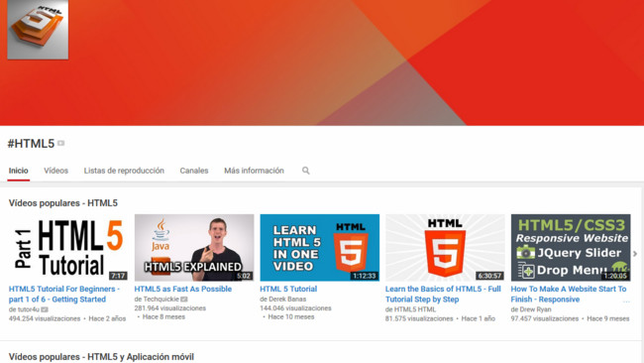Switch to the Vídeos tab
The width and height of the screenshot is (644, 363).
[55, 171]
